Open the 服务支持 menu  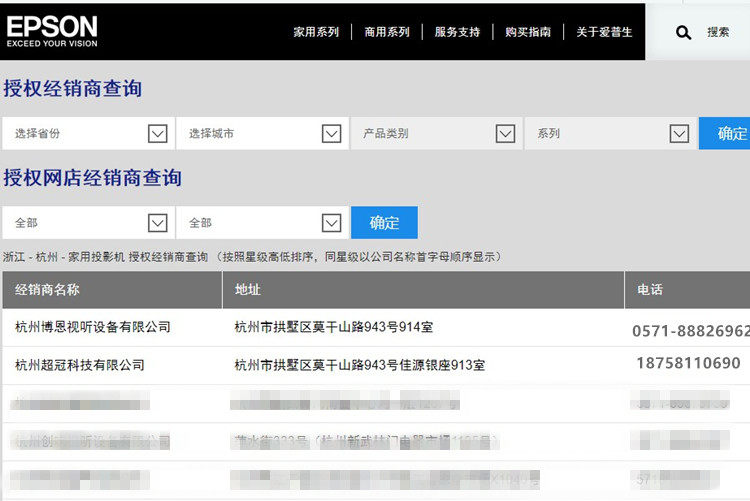click(457, 32)
